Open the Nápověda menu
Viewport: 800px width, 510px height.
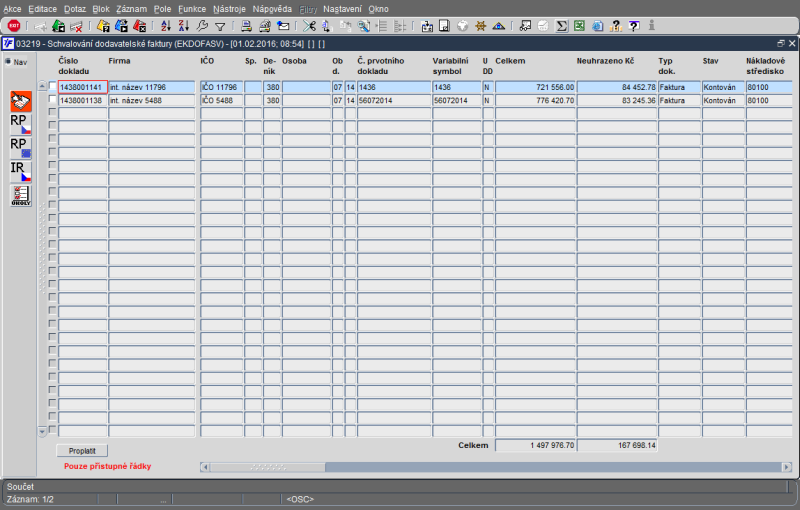click(x=272, y=9)
